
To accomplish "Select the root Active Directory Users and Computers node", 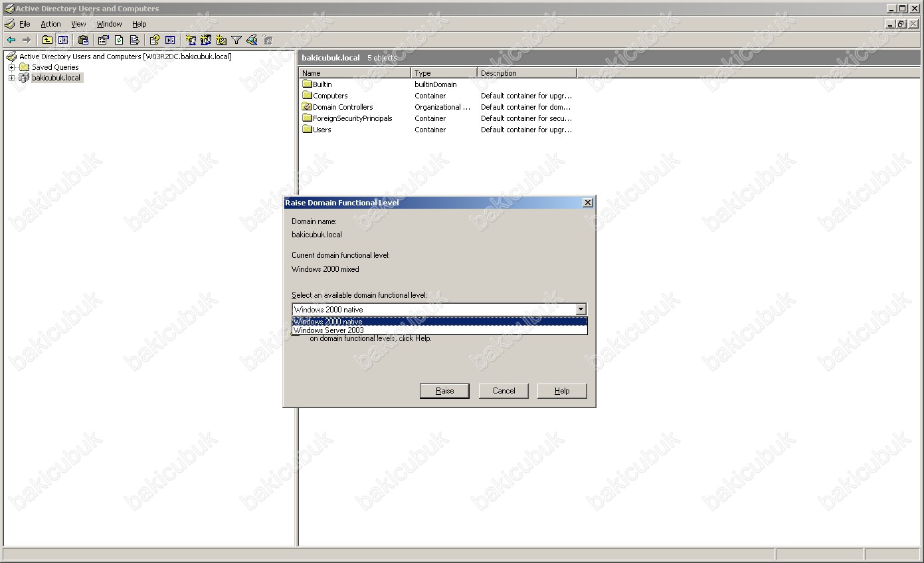I will (125, 56).
